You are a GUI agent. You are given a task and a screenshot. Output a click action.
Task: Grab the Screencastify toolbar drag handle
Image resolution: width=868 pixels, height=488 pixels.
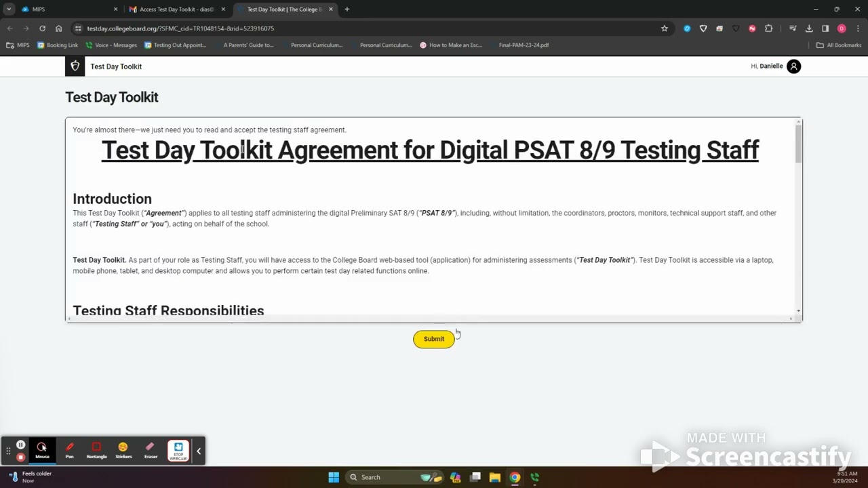pos(8,451)
